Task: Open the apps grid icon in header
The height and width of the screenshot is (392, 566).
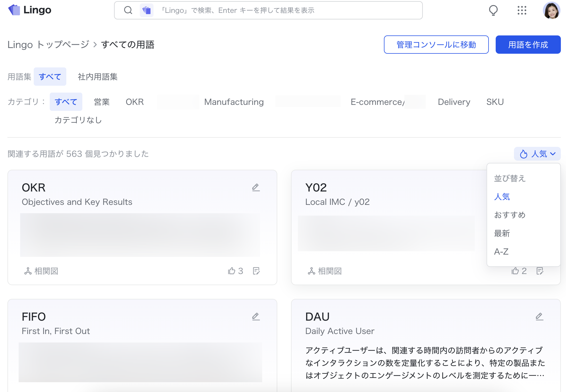Action: (522, 11)
